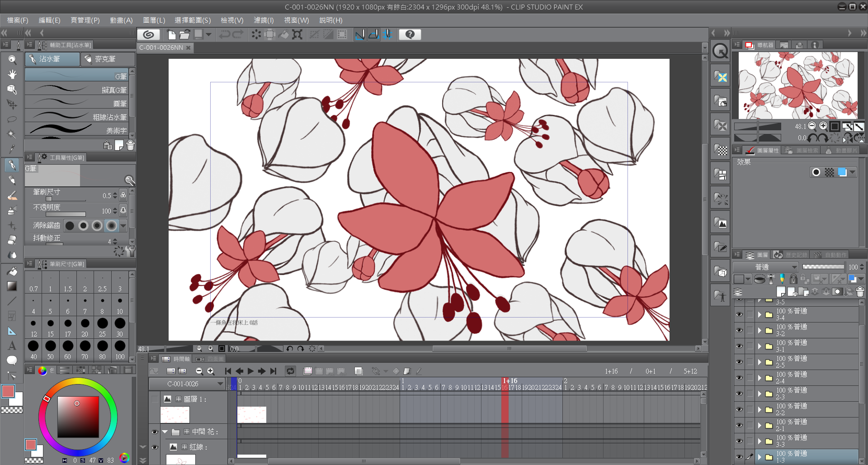Click the Quick Access Q icon
The width and height of the screenshot is (868, 465).
720,51
